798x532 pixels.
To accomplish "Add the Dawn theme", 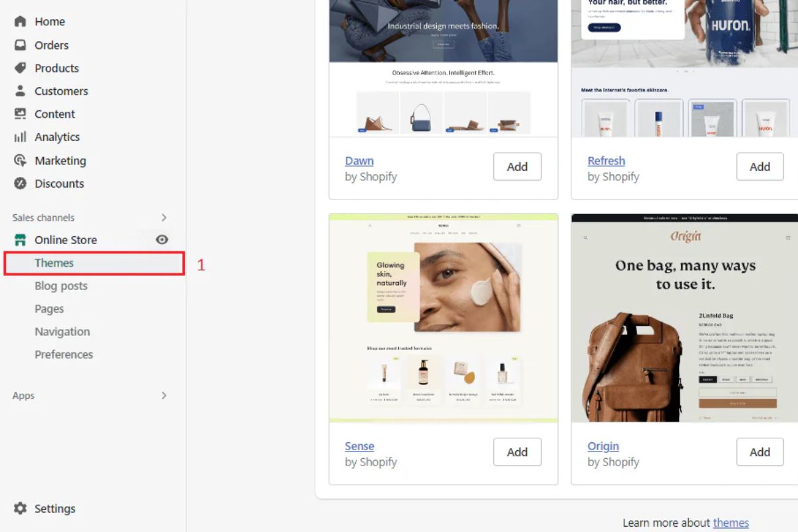I will coord(517,167).
